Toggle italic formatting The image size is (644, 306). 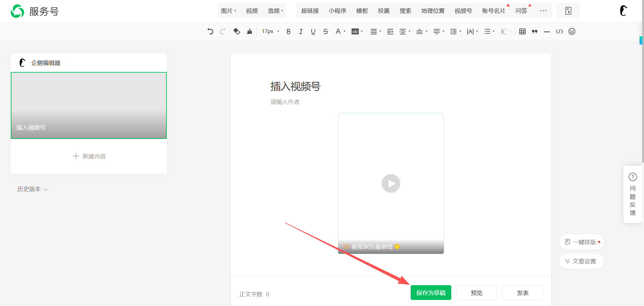tap(301, 32)
